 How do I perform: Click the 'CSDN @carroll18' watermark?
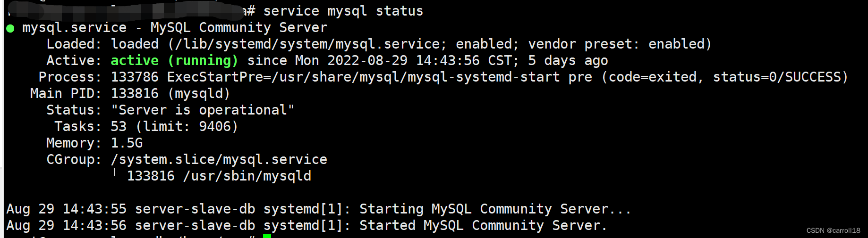(833, 230)
